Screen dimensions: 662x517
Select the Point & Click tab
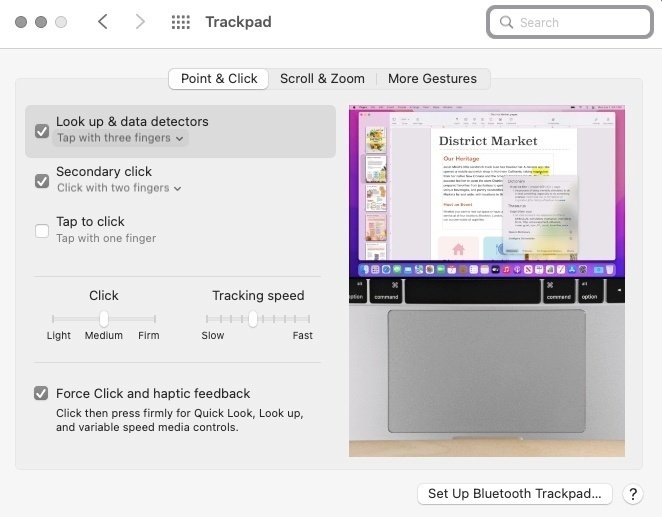tap(219, 79)
